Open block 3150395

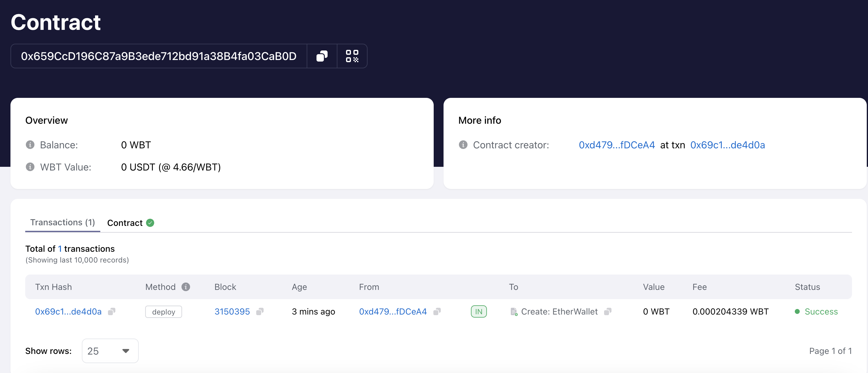tap(232, 311)
